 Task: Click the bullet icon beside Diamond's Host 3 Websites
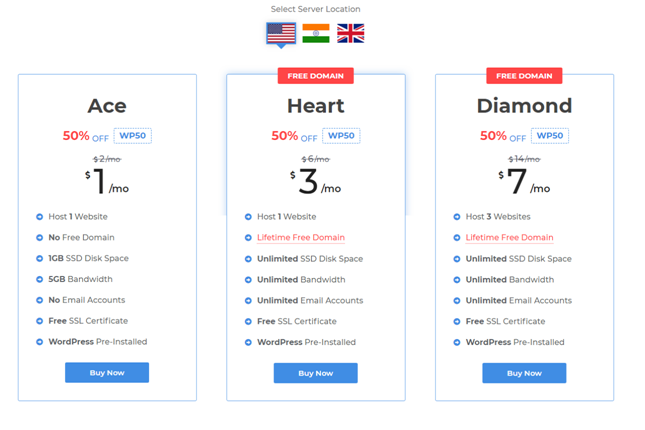point(457,217)
